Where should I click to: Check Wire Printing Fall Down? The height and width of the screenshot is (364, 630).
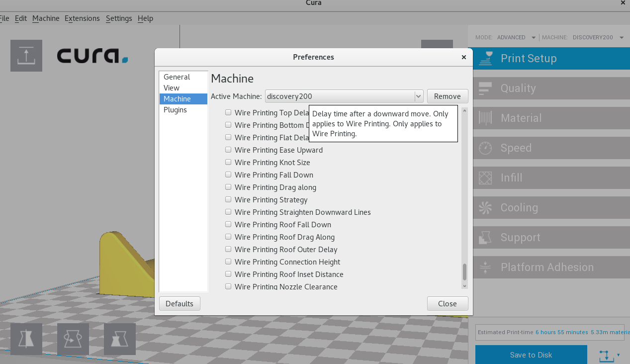(x=228, y=175)
